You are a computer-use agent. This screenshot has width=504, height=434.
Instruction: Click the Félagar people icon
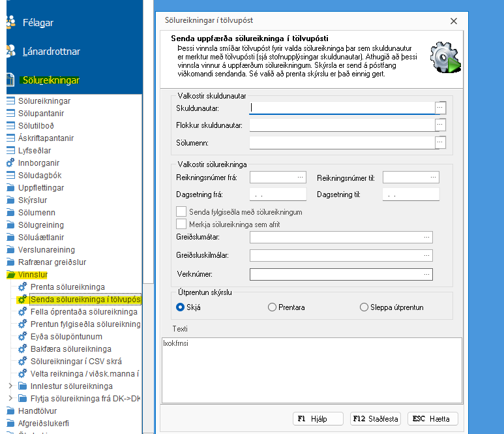[x=10, y=22]
